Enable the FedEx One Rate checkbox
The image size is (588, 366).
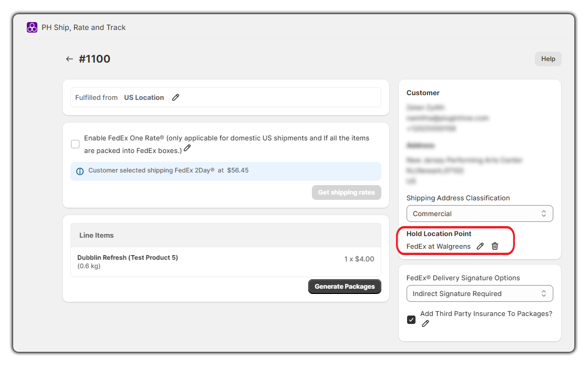(75, 144)
